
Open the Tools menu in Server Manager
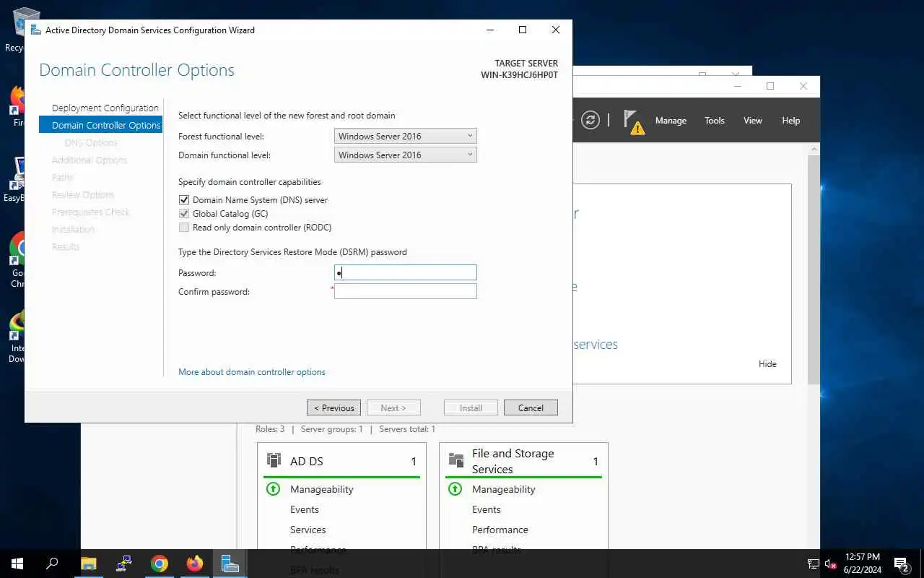coord(715,121)
